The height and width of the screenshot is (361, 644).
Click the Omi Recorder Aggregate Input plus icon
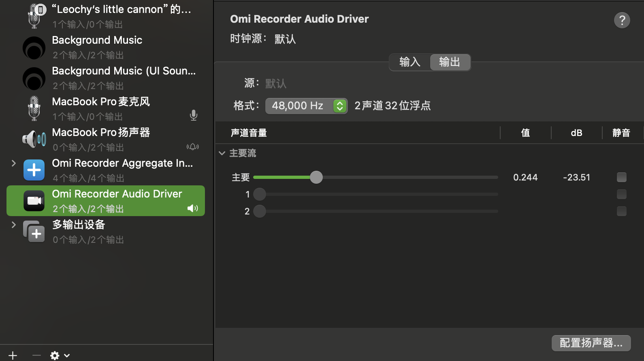(34, 170)
